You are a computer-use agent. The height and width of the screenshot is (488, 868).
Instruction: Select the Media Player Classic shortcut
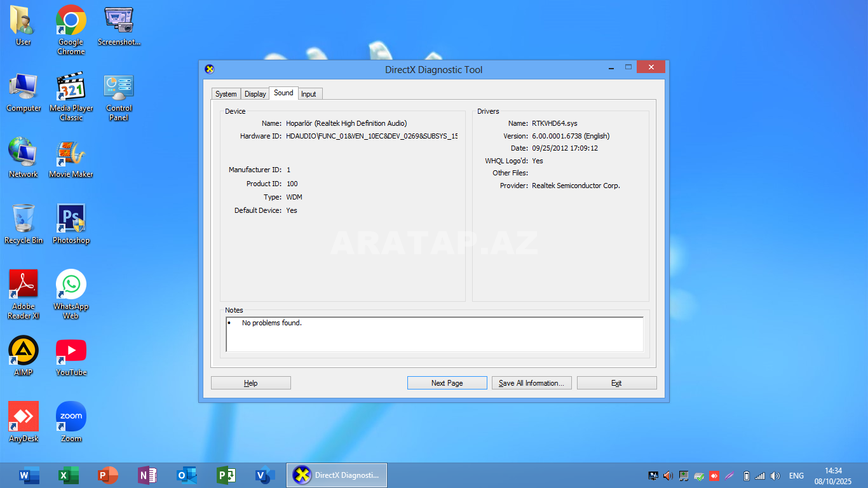point(71,97)
